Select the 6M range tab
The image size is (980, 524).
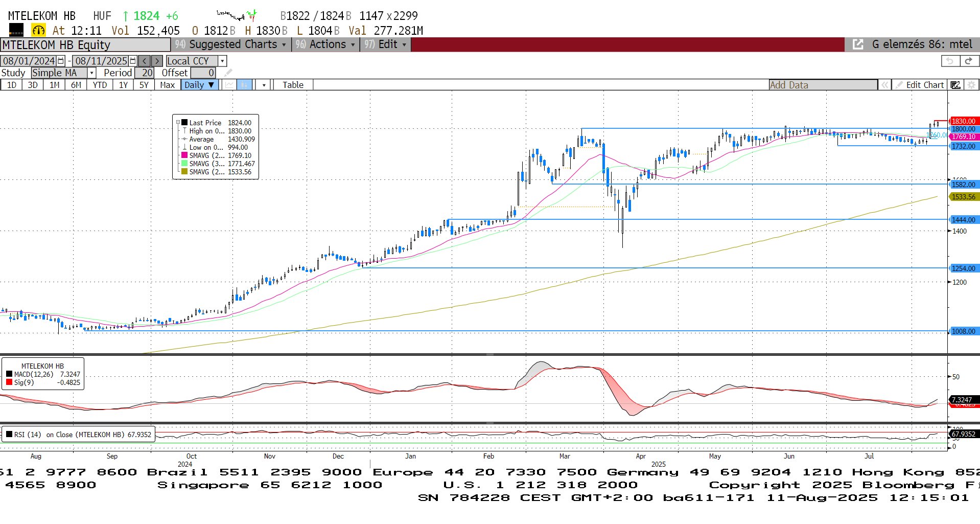(x=76, y=85)
